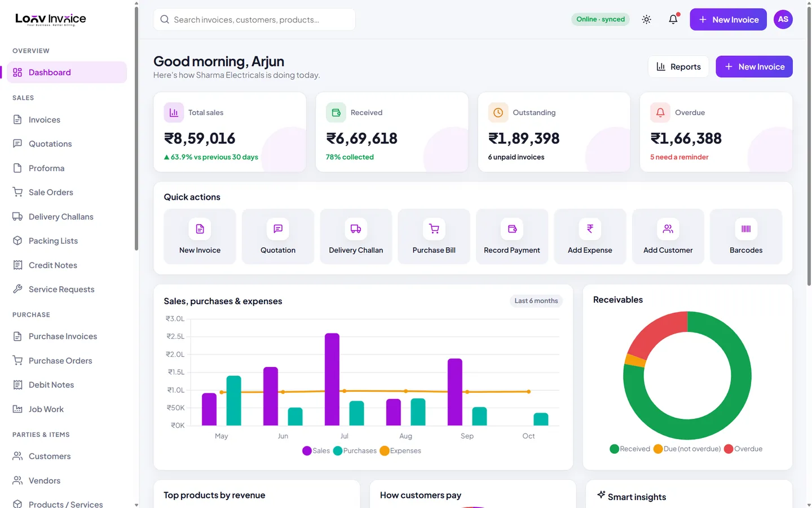Click the Purchase Invoices document icon
This screenshot has width=812, height=508.
(x=17, y=336)
